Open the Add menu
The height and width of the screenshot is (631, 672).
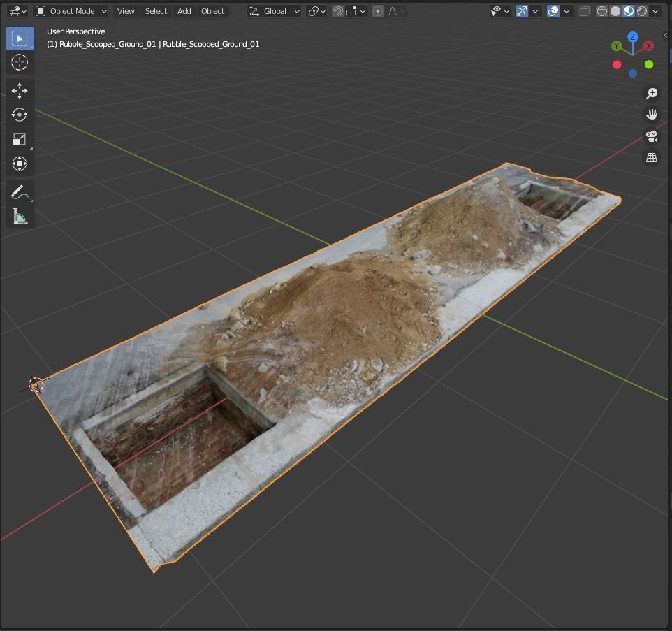tap(184, 11)
